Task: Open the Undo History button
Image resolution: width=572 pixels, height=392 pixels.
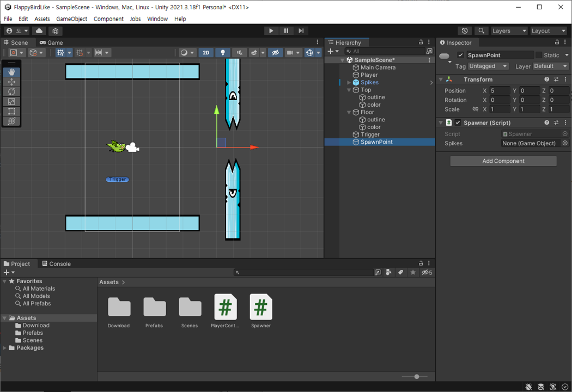Action: point(464,31)
